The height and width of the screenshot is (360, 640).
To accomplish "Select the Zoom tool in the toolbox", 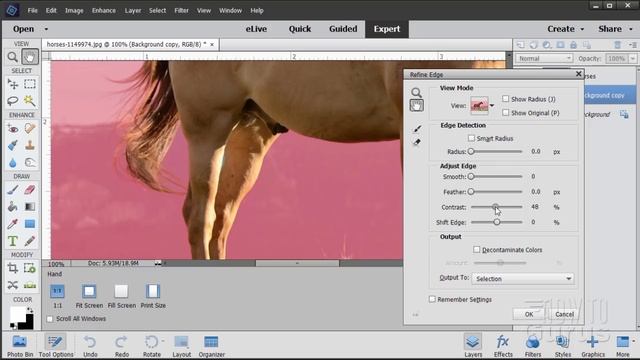I will point(13,57).
